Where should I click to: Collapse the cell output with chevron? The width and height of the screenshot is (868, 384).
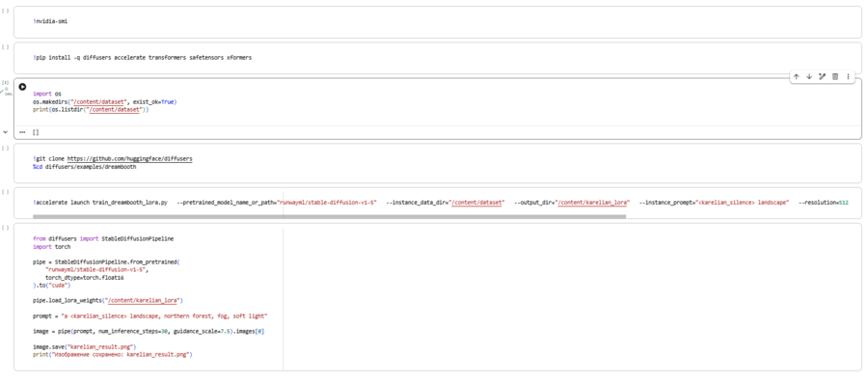pyautogui.click(x=6, y=132)
